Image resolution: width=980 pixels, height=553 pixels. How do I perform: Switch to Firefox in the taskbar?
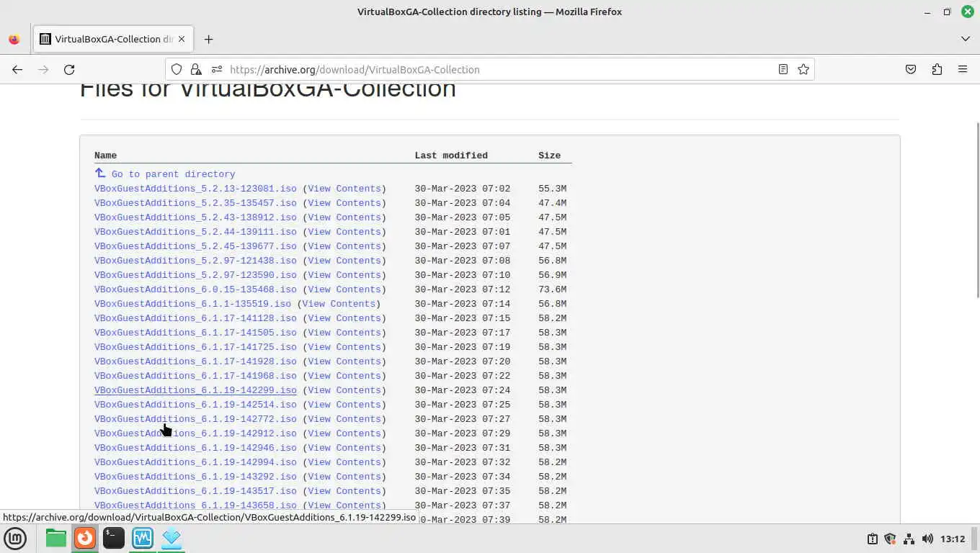tap(85, 538)
